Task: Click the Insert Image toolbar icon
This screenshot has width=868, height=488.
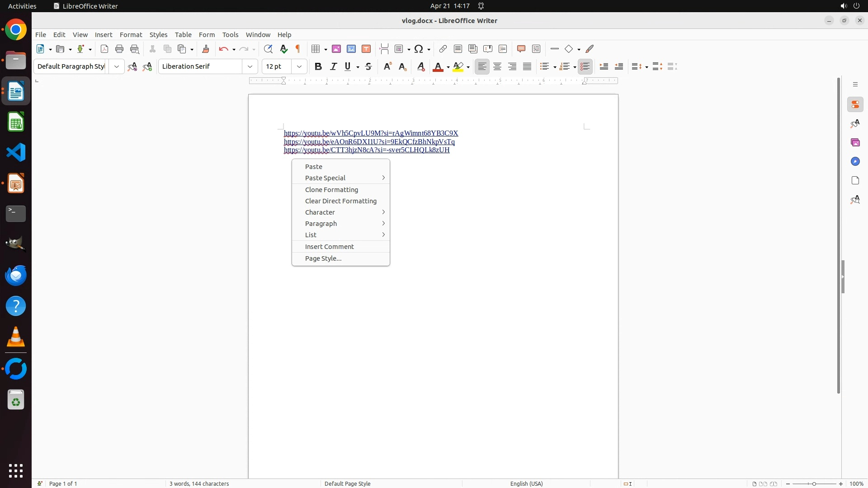Action: (x=336, y=49)
